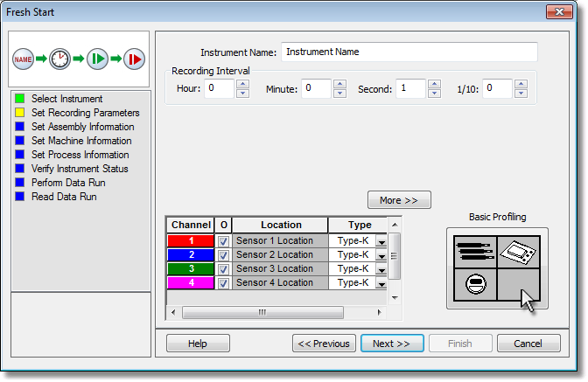The image size is (588, 382).
Task: Select the round oven profiling icon
Action: (475, 284)
